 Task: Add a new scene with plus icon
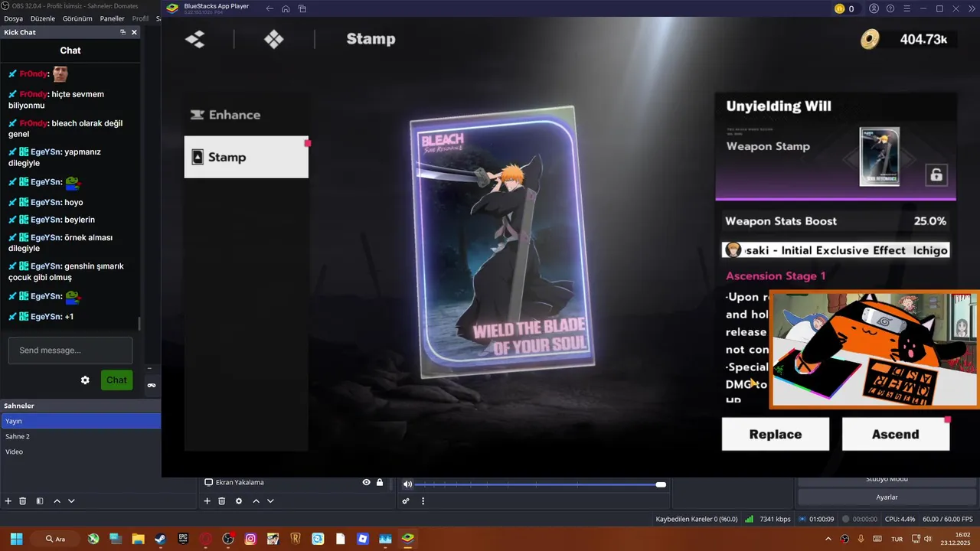click(x=8, y=501)
